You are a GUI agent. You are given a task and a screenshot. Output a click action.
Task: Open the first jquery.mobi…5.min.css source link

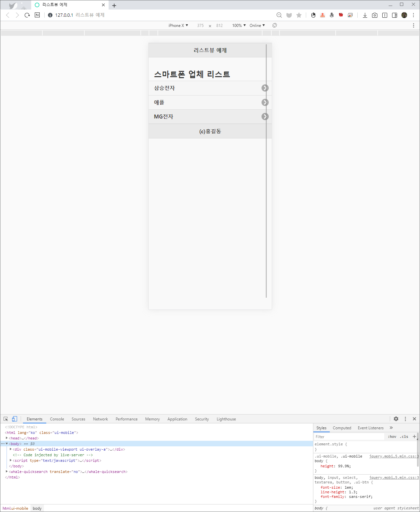(394, 456)
